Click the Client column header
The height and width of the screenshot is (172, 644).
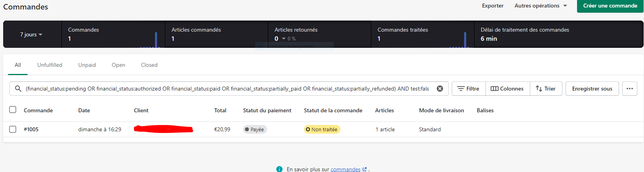pos(141,110)
